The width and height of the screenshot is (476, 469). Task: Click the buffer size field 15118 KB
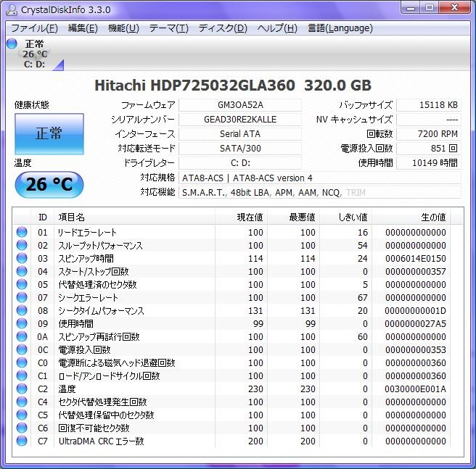coord(429,105)
